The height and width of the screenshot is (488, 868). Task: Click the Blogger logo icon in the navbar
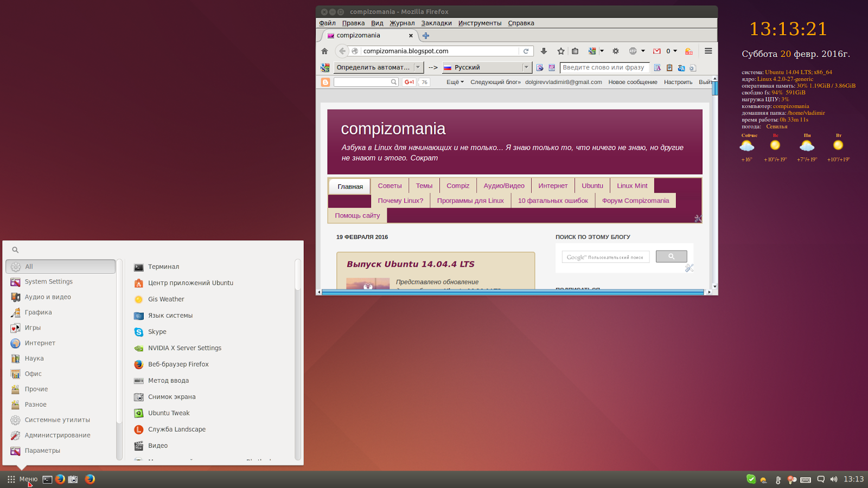tap(325, 82)
